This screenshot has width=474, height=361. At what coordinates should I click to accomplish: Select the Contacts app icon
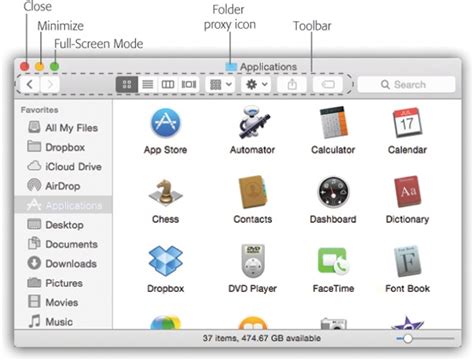(x=252, y=192)
